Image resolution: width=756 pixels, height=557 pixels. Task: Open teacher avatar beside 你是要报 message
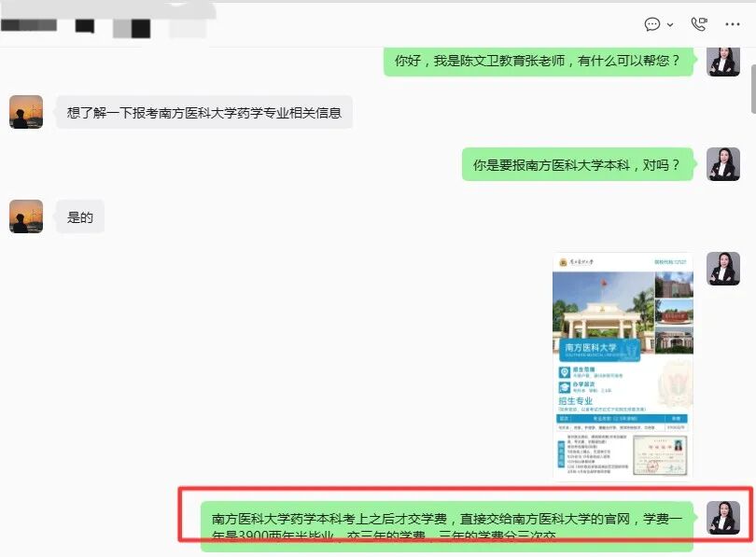pos(723,164)
